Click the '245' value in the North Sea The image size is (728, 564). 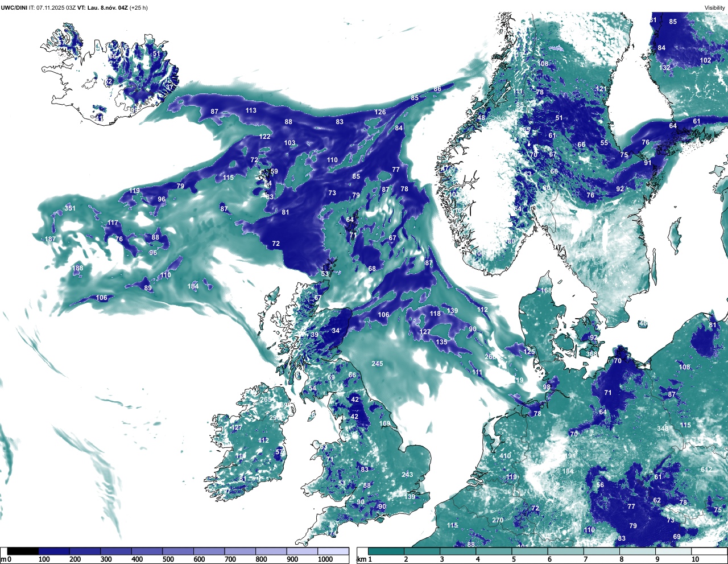point(377,364)
